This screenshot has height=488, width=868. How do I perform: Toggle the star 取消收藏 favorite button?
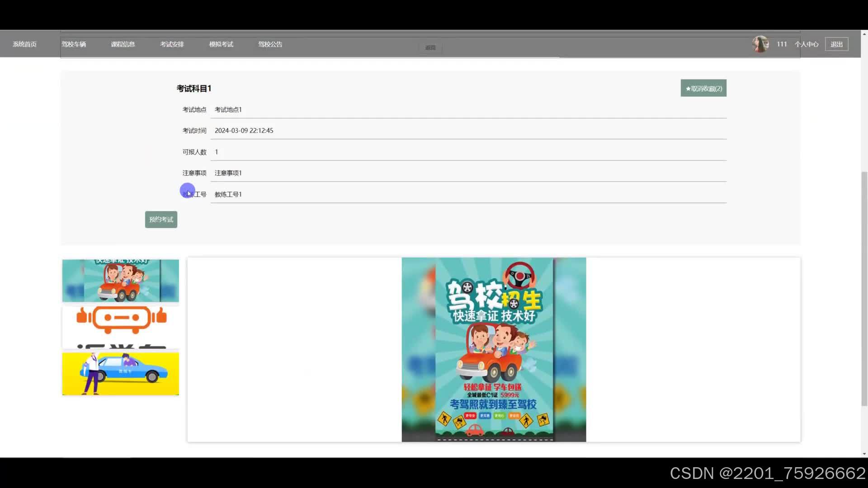pyautogui.click(x=703, y=89)
